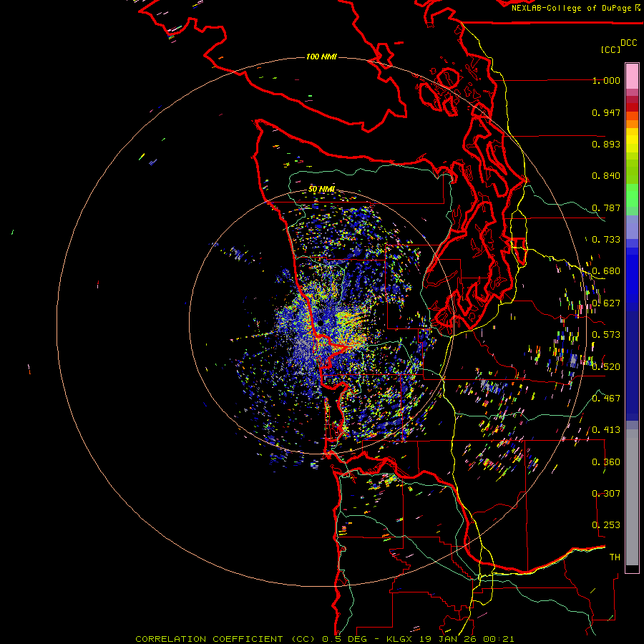Click the 19 JAN 26 00:21 timestamp
644x644 pixels.
(x=467, y=639)
